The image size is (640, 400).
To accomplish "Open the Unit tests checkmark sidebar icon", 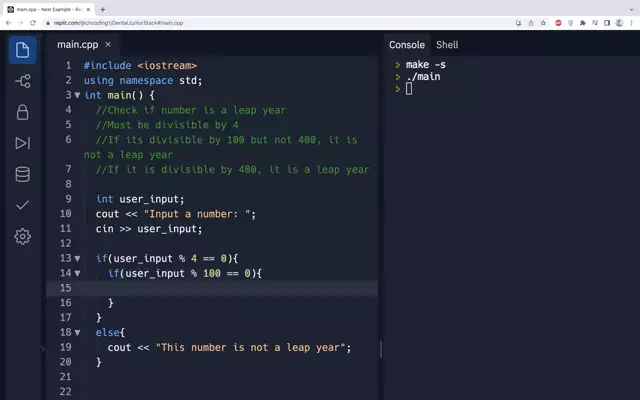I will (x=22, y=205).
